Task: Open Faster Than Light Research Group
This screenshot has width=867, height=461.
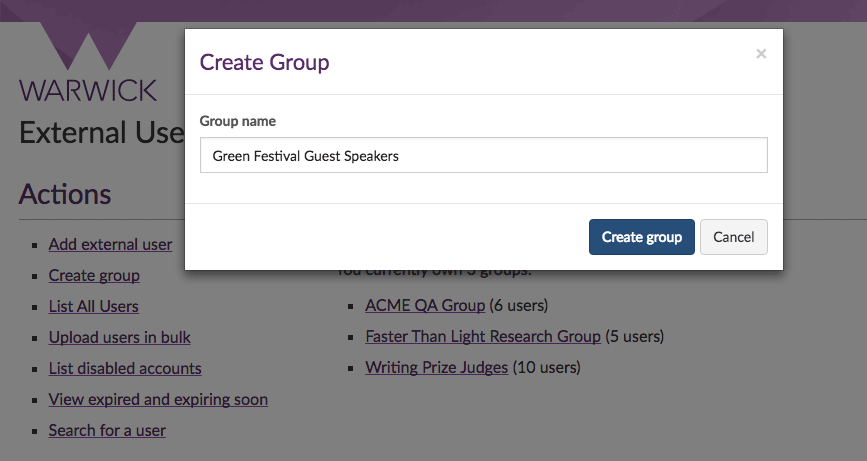Action: tap(483, 336)
